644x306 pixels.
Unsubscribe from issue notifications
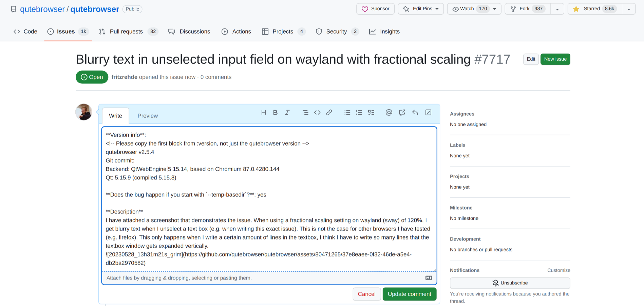(510, 283)
